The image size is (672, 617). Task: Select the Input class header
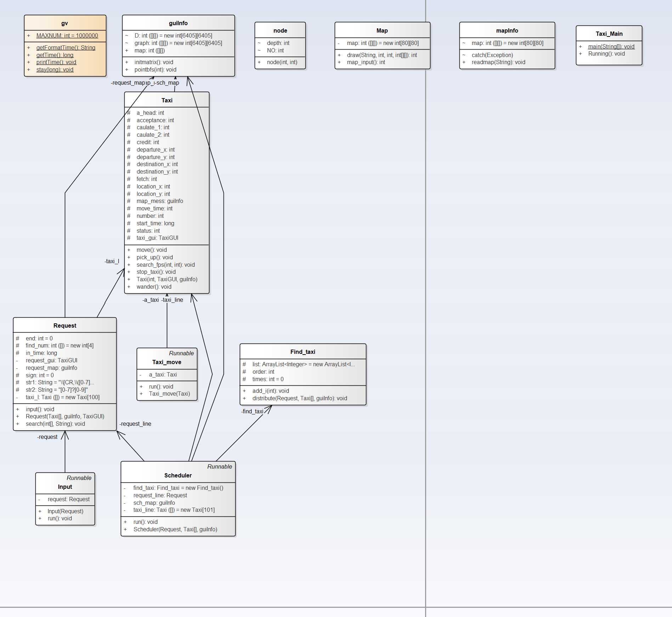click(x=65, y=487)
